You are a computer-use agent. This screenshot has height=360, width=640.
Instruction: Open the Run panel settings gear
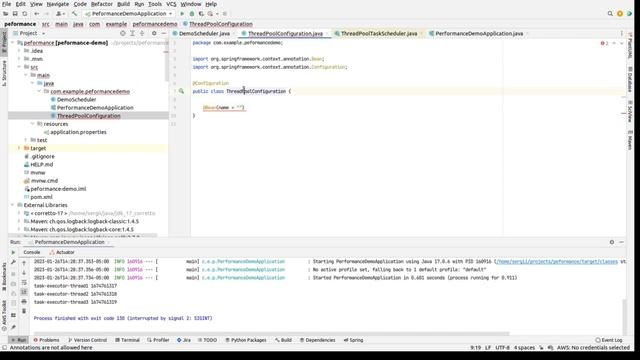pos(611,242)
